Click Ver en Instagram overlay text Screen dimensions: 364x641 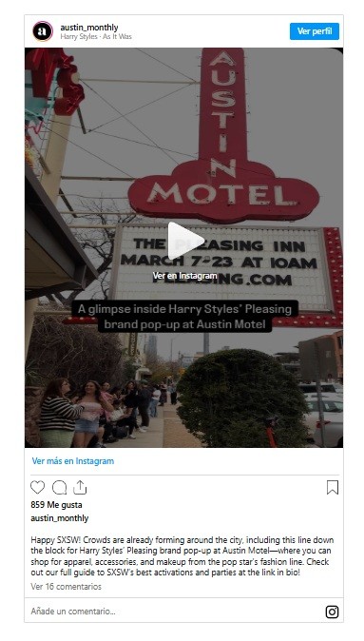[x=184, y=276]
